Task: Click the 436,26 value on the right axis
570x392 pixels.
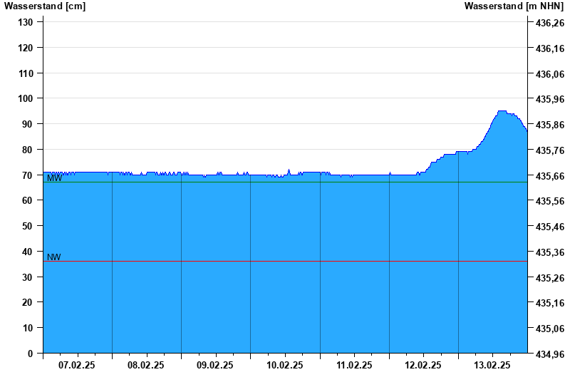Action: click(x=549, y=24)
